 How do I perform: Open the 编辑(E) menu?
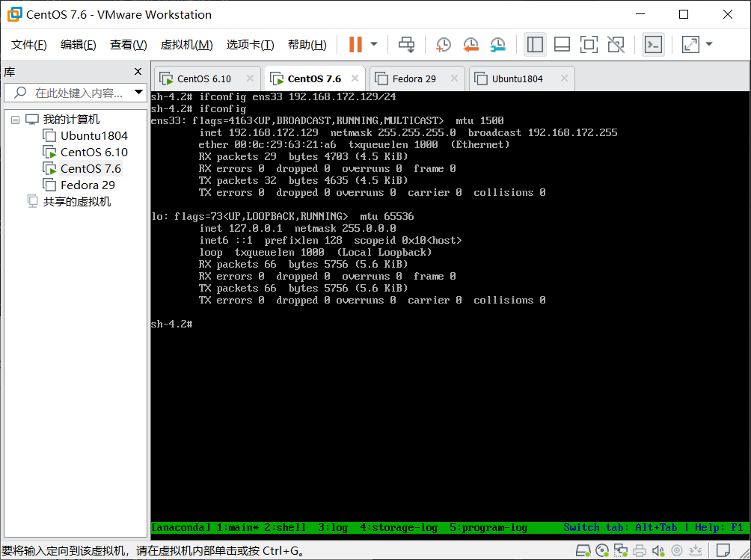click(x=78, y=45)
